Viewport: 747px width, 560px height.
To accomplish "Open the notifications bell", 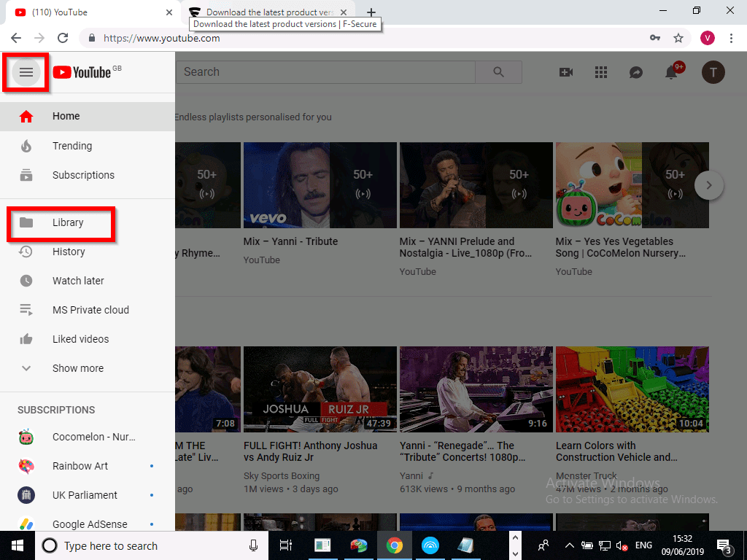I will pos(672,72).
